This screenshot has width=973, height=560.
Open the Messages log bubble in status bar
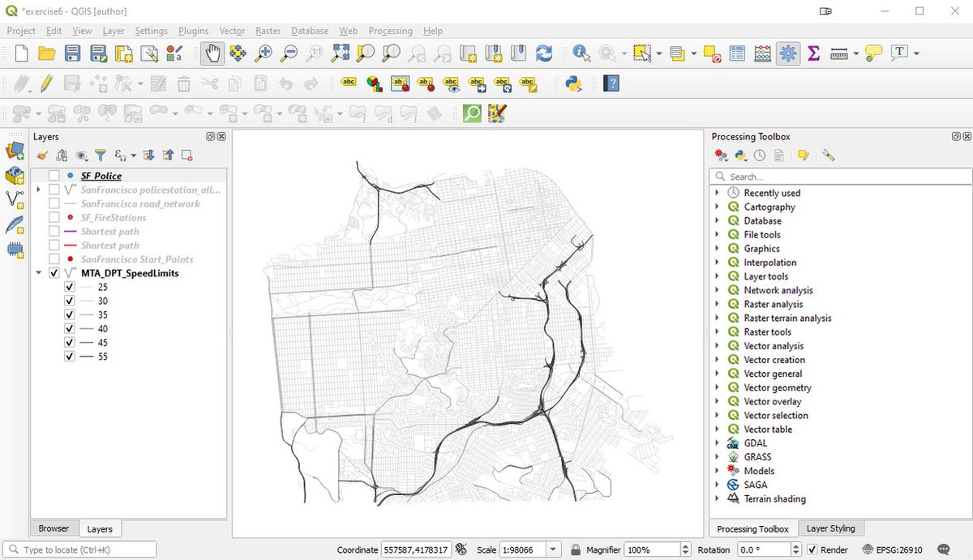[x=944, y=549]
